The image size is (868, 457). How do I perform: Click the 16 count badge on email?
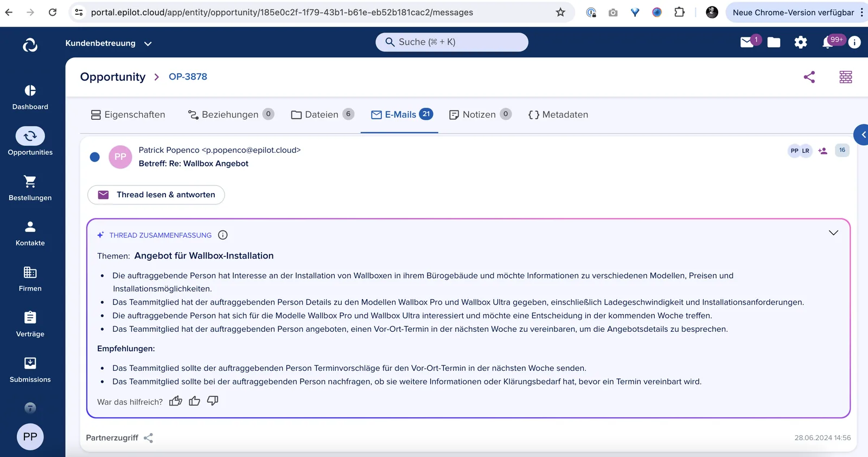pyautogui.click(x=842, y=150)
